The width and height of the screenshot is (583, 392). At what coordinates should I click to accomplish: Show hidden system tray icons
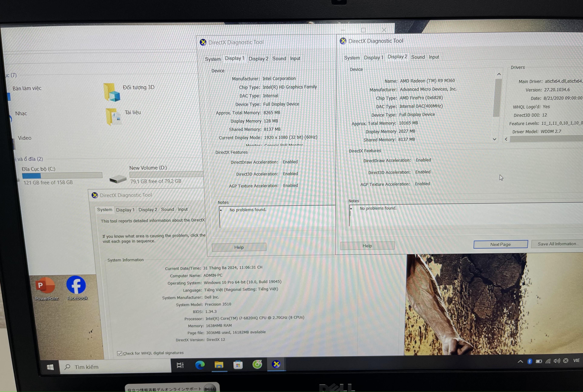pyautogui.click(x=520, y=362)
